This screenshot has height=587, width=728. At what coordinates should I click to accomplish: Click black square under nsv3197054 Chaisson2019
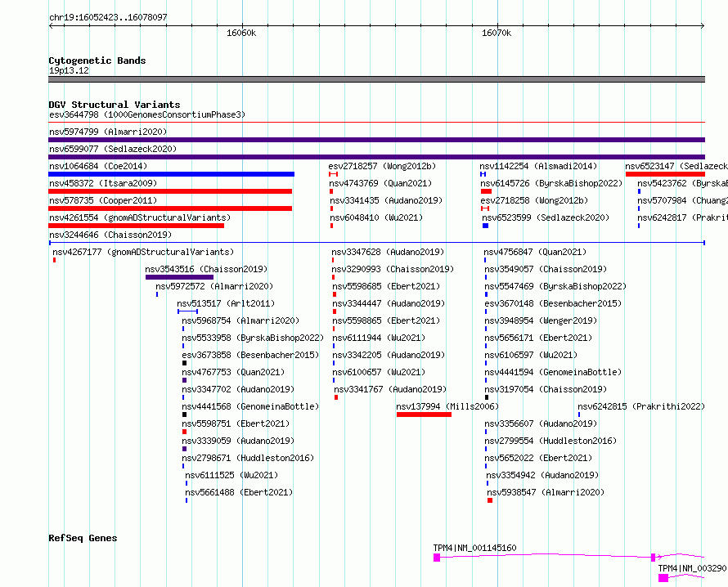[x=487, y=397]
